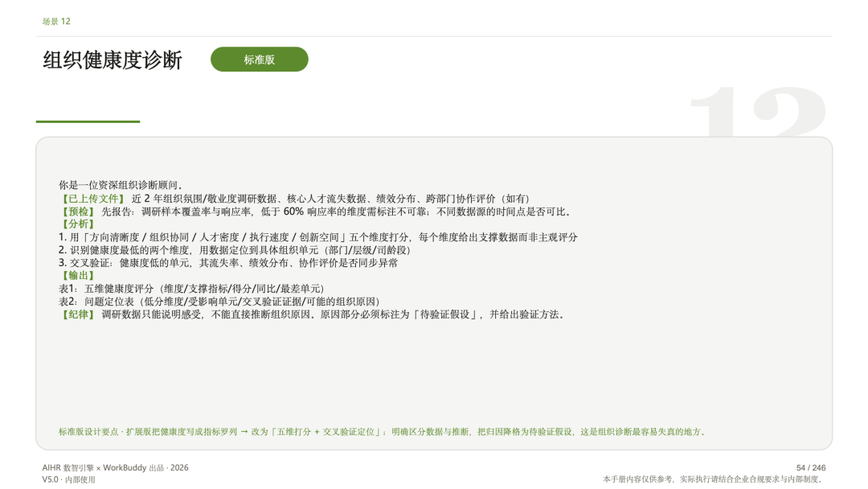Click the line starting 1. 用「方向清晰度
This screenshot has height=489, width=868.
317,237
